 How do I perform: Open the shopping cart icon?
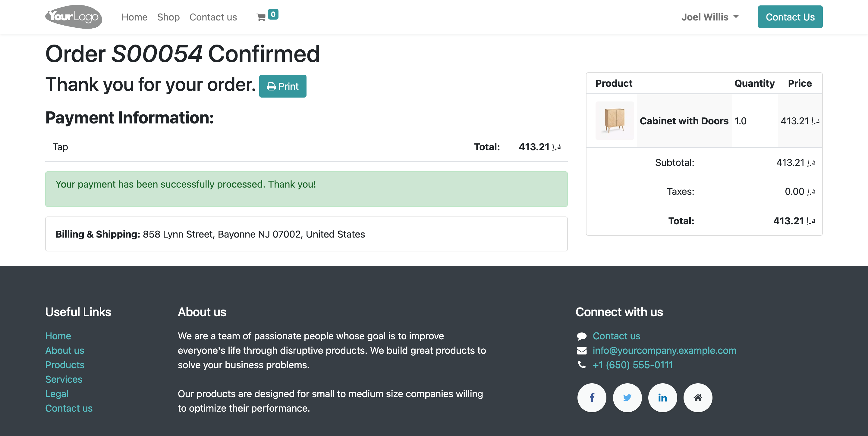click(261, 17)
